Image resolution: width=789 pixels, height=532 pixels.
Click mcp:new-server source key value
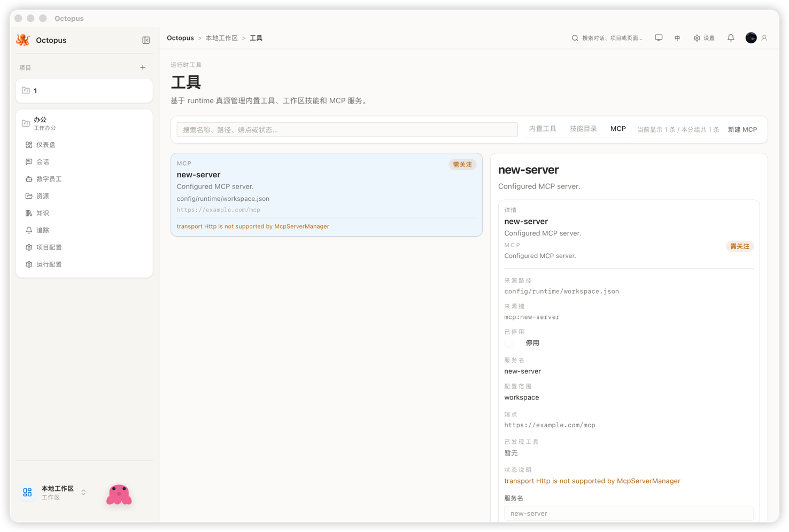pos(532,317)
